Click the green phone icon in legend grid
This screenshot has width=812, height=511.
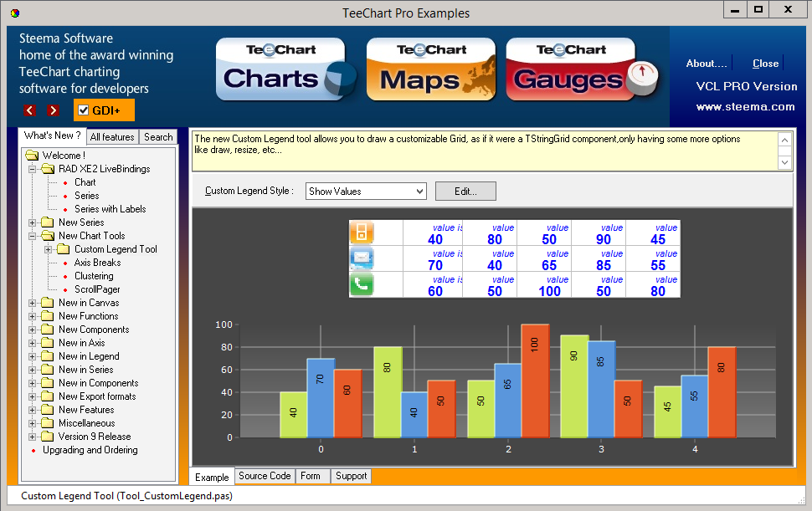click(362, 284)
